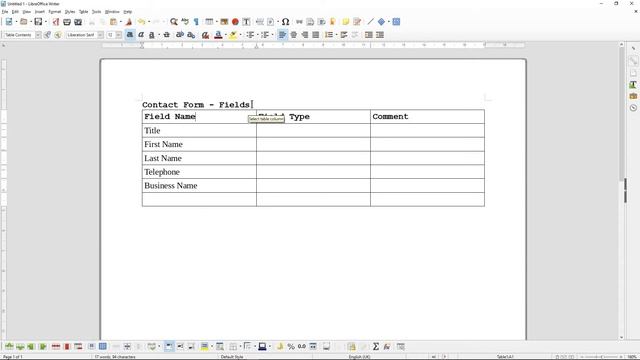Toggle Strikethrough formatting button
Screen dimensions: 640x360
(x=167, y=35)
